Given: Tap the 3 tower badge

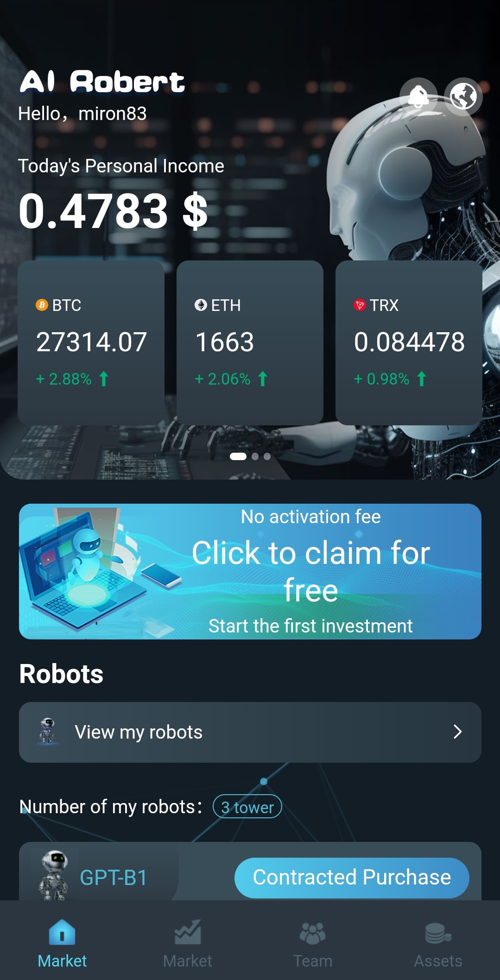Looking at the screenshot, I should click(x=247, y=807).
